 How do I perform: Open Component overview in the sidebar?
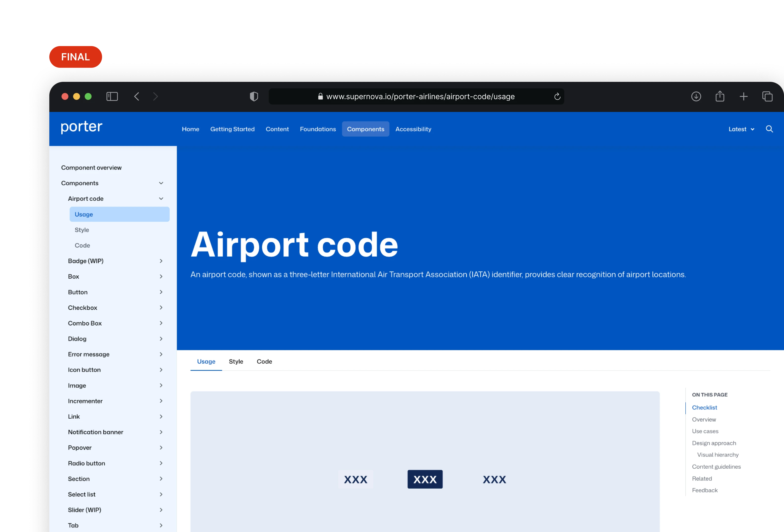pyautogui.click(x=91, y=167)
